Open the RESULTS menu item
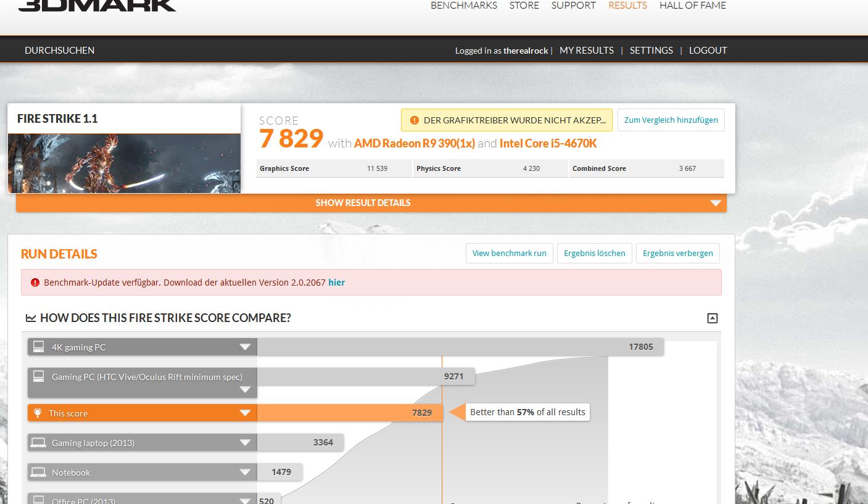 (x=627, y=6)
